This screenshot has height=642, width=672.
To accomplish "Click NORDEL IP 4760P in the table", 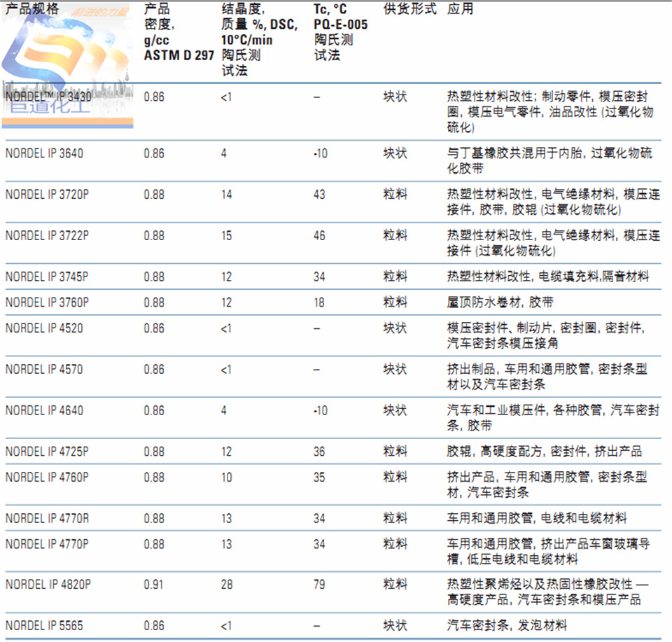I will [x=47, y=477].
